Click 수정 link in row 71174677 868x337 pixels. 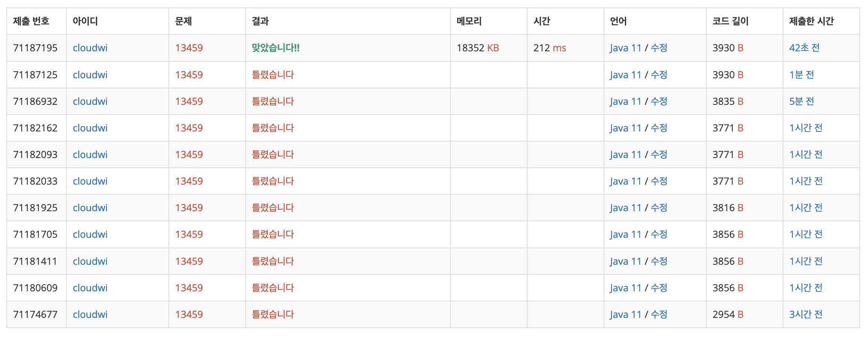point(659,315)
